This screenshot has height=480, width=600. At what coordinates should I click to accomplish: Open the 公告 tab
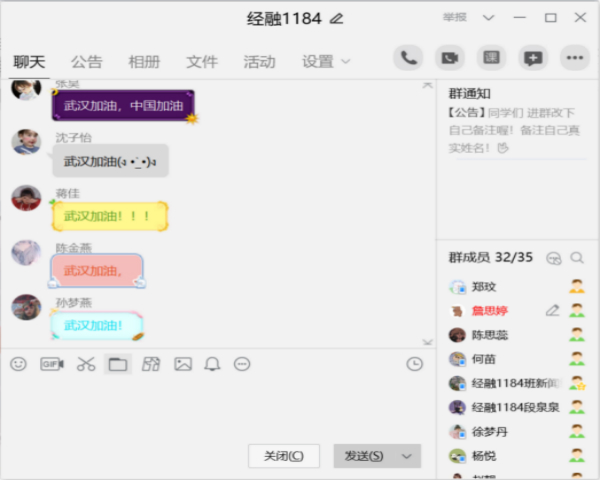(86, 61)
